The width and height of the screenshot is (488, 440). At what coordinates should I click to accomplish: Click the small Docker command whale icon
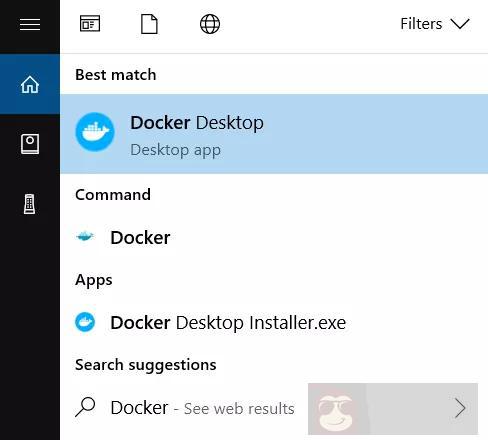(85, 237)
